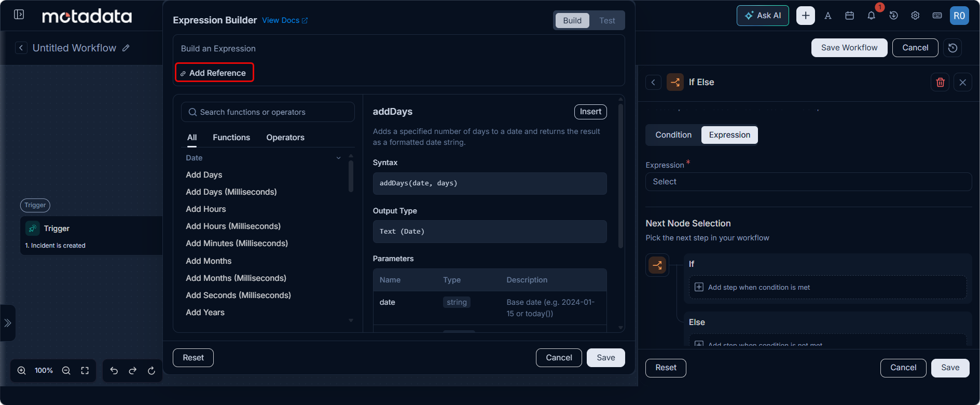Edit workflow name with pencil icon
Image resolution: width=980 pixels, height=405 pixels.
pyautogui.click(x=126, y=48)
